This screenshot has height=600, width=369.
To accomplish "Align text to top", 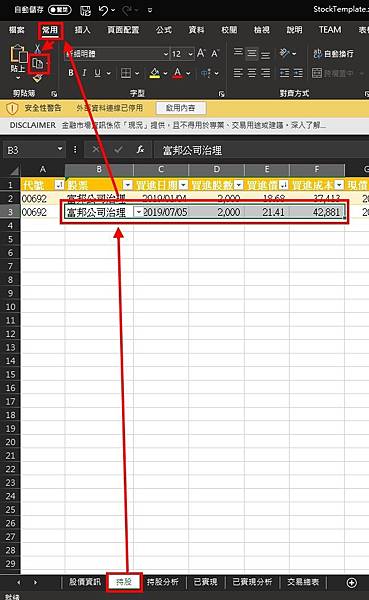I will tap(238, 53).
